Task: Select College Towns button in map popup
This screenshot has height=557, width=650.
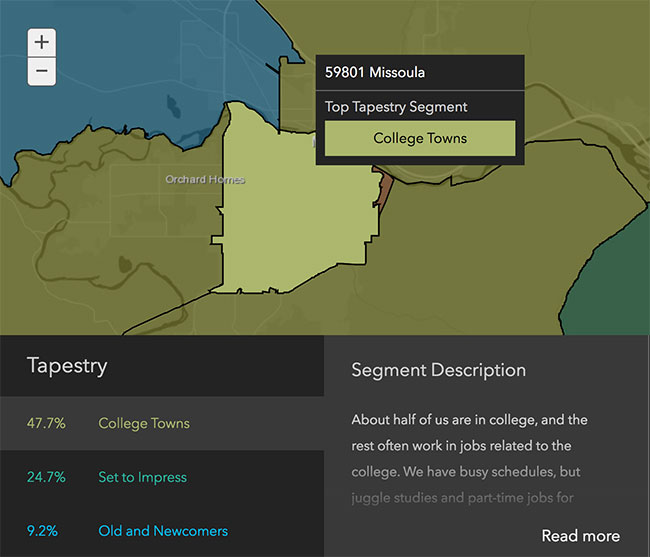Action: [420, 139]
